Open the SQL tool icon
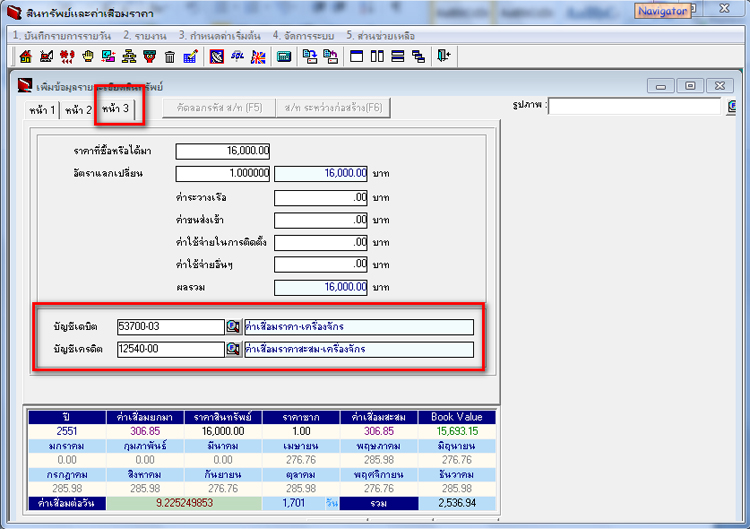This screenshot has width=750, height=529. coord(238,57)
